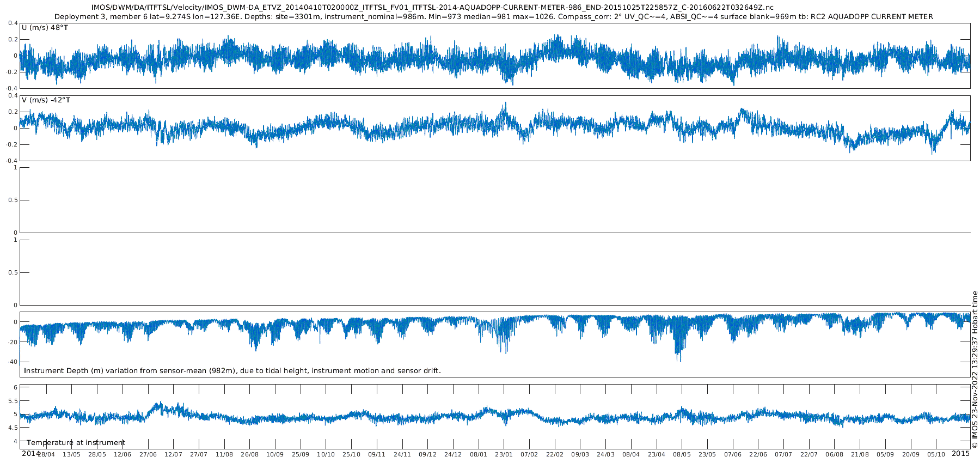Viewport: 980px width, 463px height.
Task: Select the 05/10 date tick label
Action: [936, 455]
